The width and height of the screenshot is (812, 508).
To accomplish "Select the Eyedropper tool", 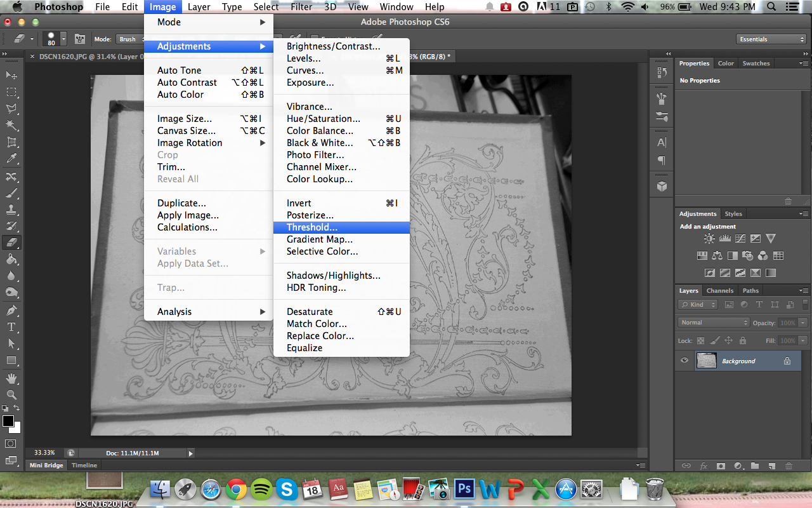I will point(11,159).
